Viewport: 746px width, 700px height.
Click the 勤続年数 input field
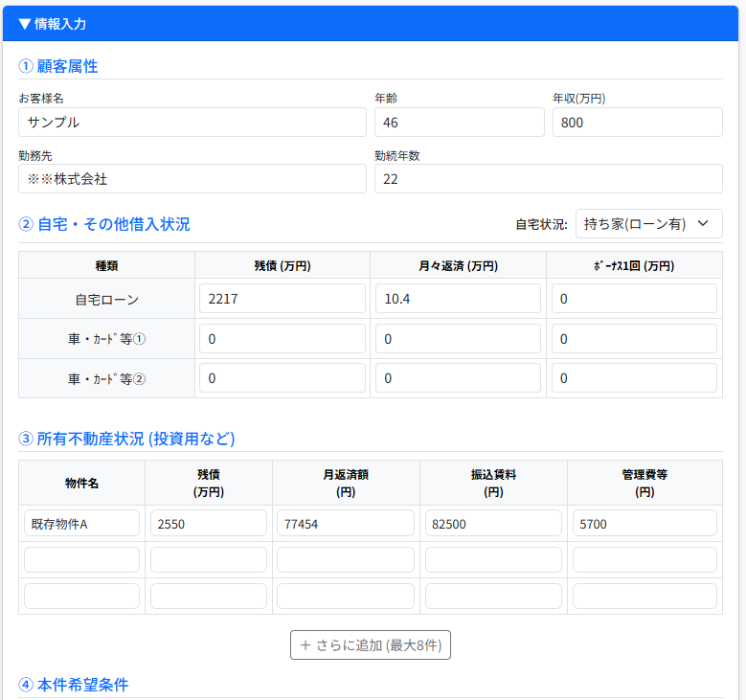click(548, 179)
